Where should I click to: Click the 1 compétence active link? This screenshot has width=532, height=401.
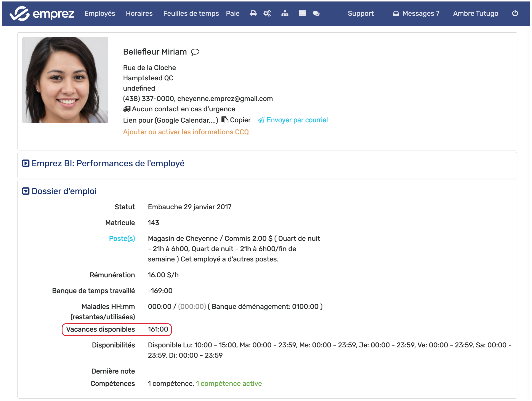click(x=229, y=383)
